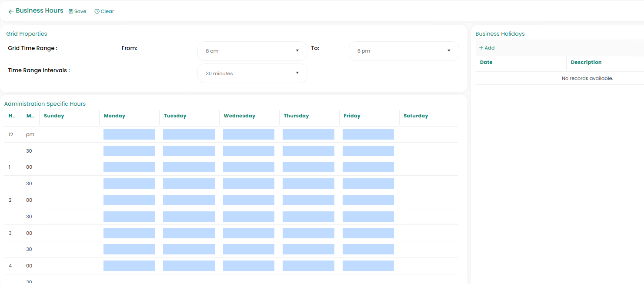Clear the business hours grid

104,11
